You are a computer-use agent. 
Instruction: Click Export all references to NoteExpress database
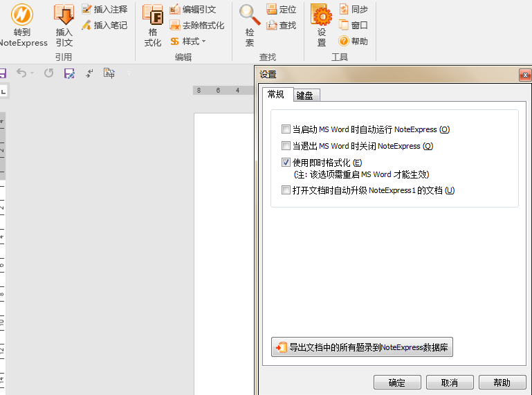362,347
